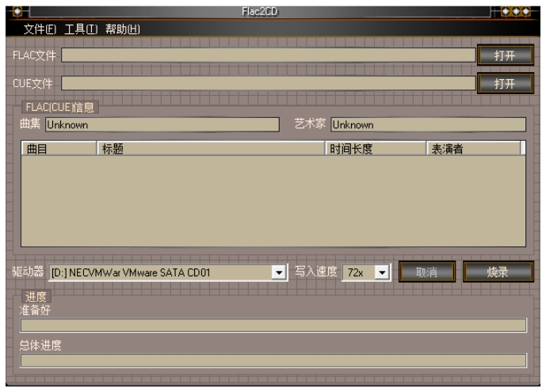This screenshot has height=392, width=546.
Task: Click the maximize icon in the title bar
Action: click(515, 11)
